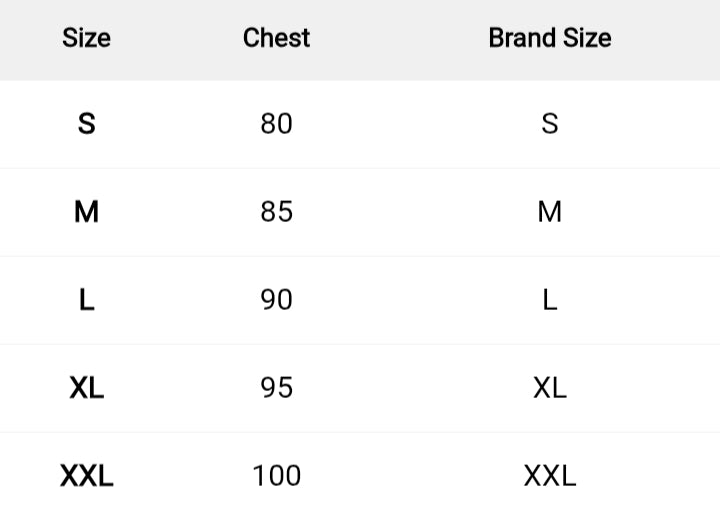Click the gray table header bar
Screen dimensions: 720x516
click(400, 40)
